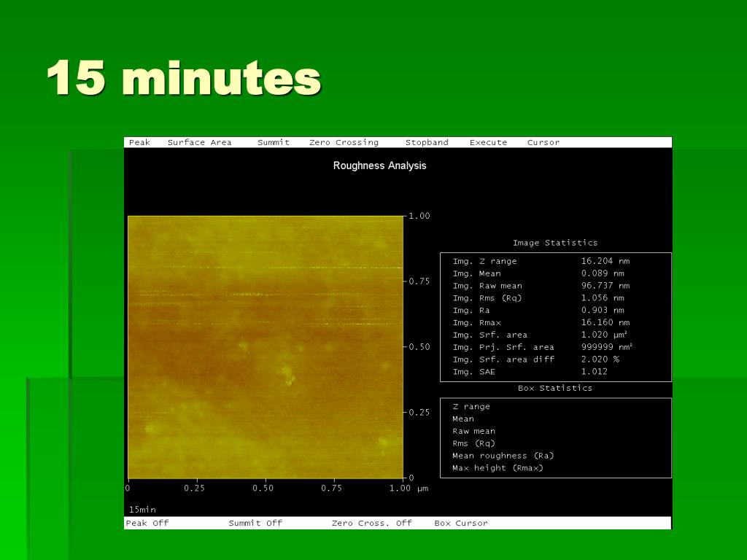Click the Img. Mean value 0.089 nm
Viewport: 747px width, 560px height.
(x=603, y=273)
